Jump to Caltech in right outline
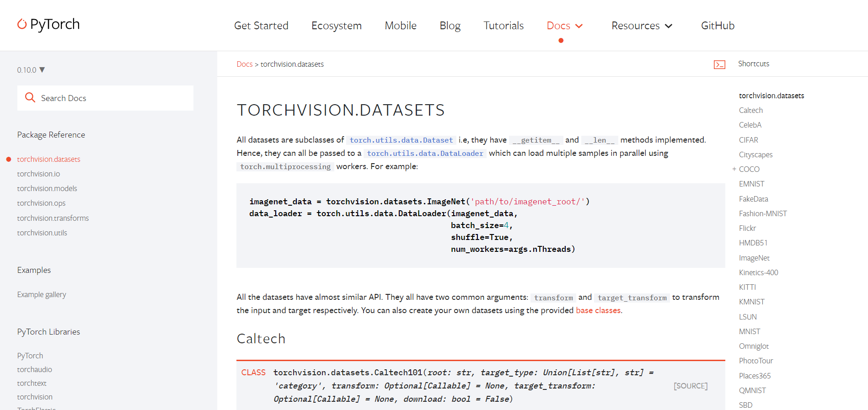The width and height of the screenshot is (868, 410). click(x=751, y=110)
